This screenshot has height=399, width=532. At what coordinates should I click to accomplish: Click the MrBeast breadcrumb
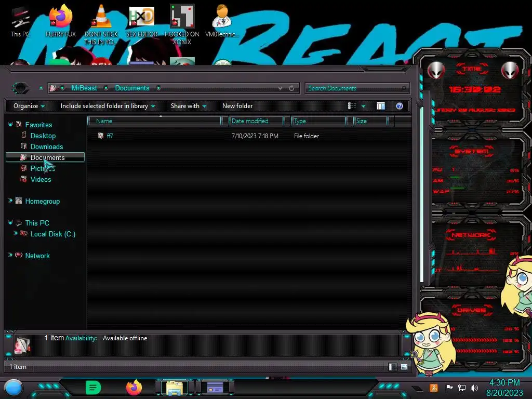[x=84, y=88]
